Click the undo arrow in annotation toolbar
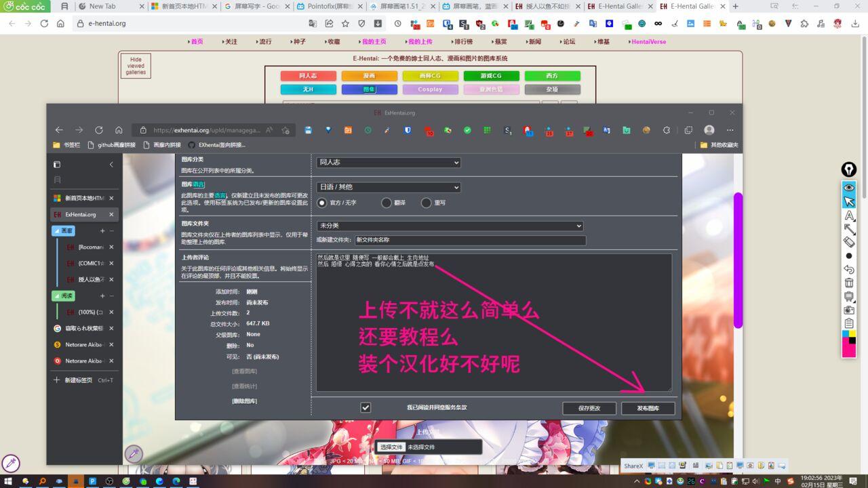 coord(849,269)
